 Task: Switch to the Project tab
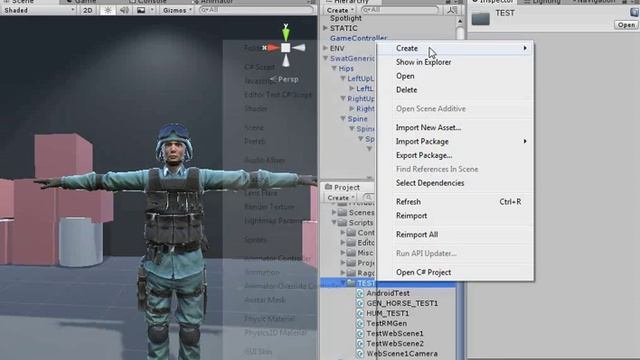(x=343, y=187)
